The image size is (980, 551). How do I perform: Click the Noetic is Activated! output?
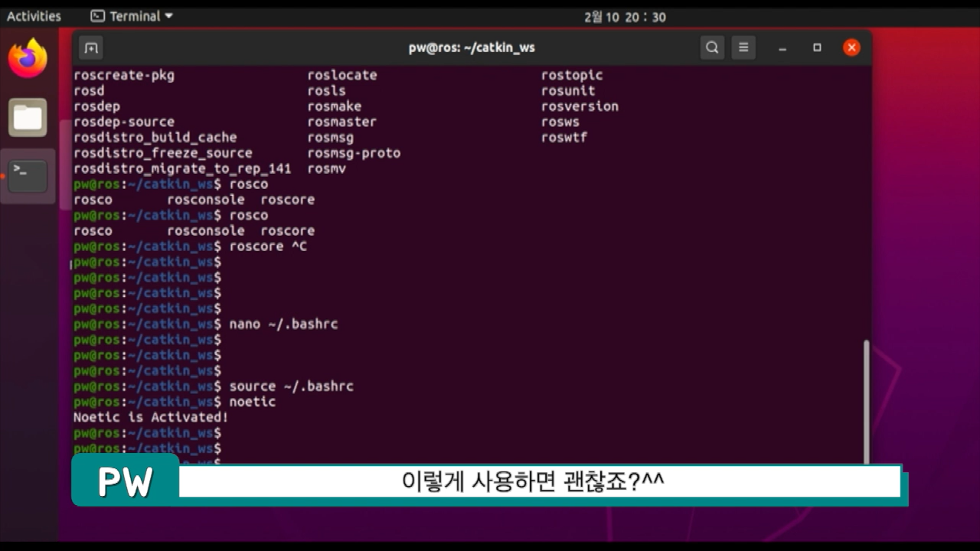[x=151, y=418]
